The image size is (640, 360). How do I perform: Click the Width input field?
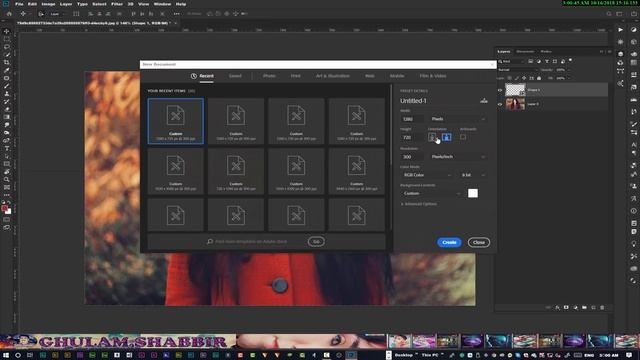coord(412,119)
